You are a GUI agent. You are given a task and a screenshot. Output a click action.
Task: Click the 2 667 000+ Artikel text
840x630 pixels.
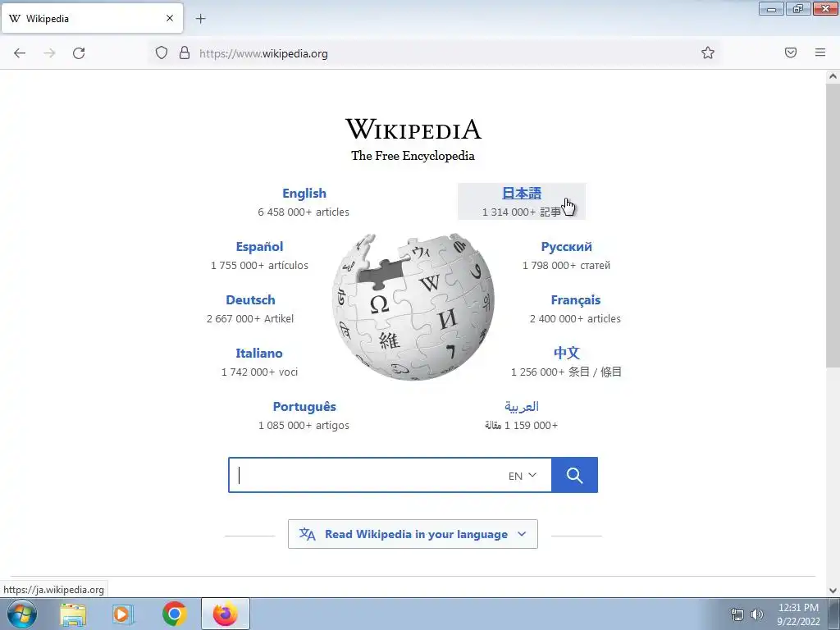point(250,319)
